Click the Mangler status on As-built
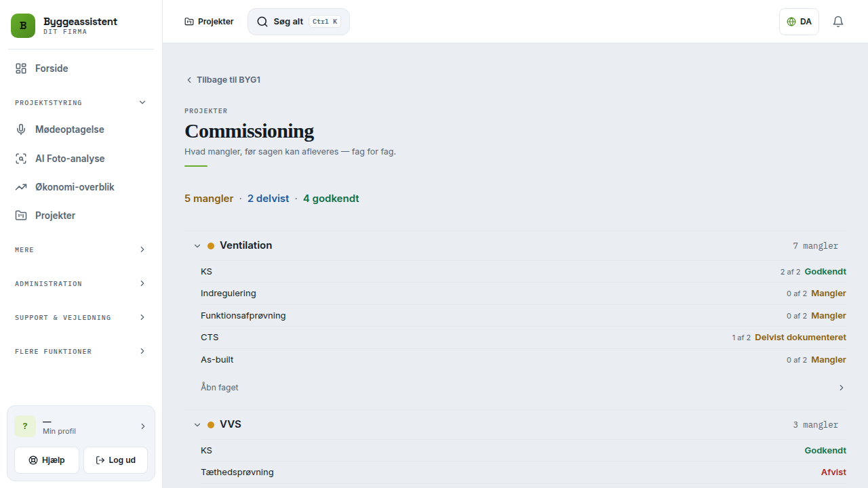 (x=829, y=360)
